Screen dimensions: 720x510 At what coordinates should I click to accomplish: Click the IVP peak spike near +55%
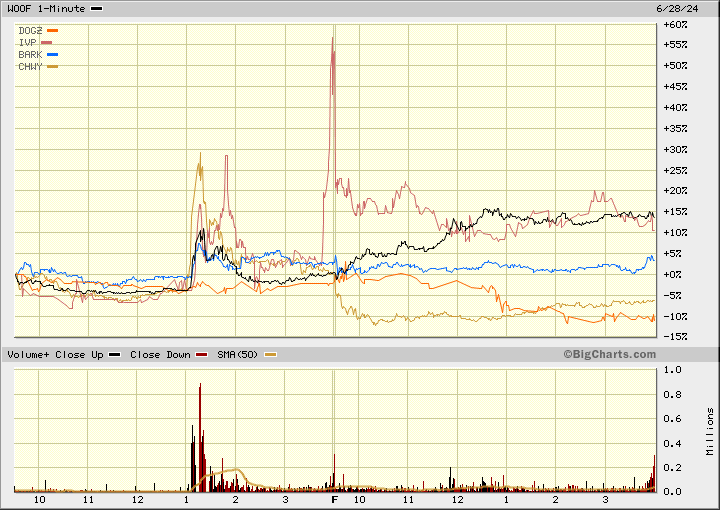[x=332, y=39]
